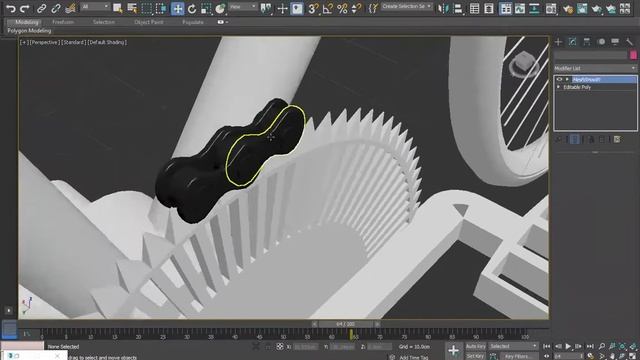Open the Create Selection Set dropdown
The image size is (640, 360).
point(407,7)
